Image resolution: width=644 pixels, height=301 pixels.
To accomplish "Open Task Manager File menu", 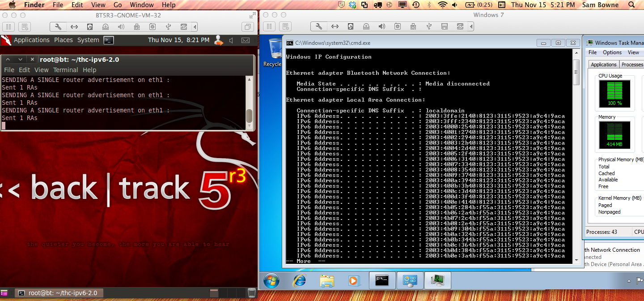I will click(593, 52).
